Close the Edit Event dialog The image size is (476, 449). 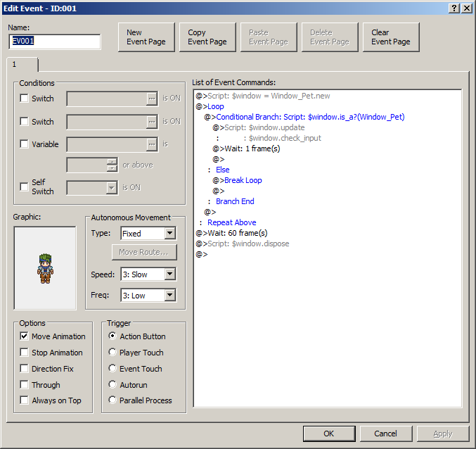coord(467,8)
